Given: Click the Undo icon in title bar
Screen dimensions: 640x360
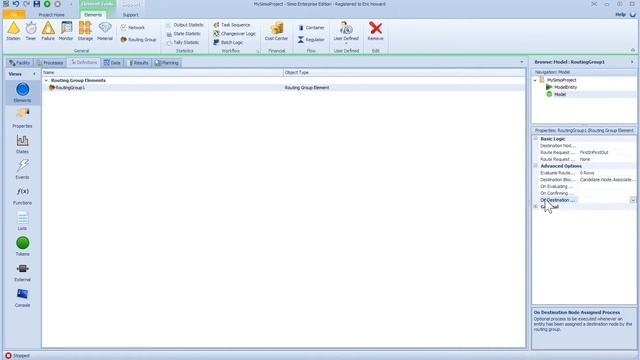Looking at the screenshot, I should [16, 4].
